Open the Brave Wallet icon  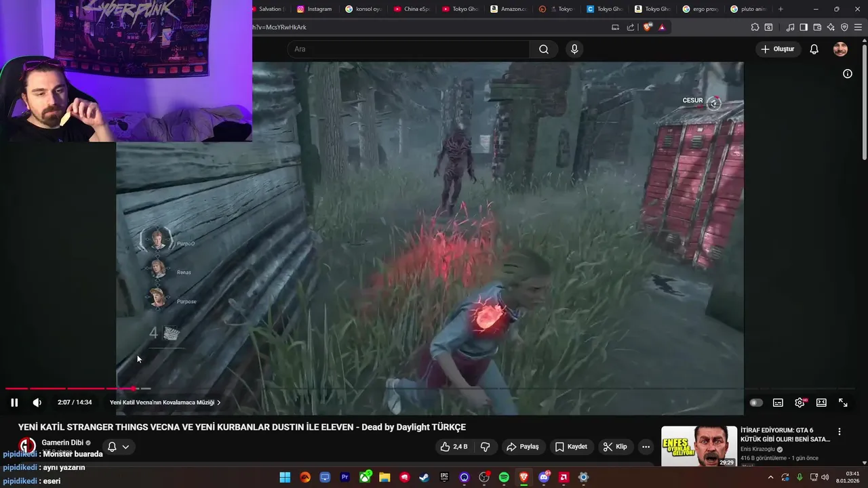[817, 27]
